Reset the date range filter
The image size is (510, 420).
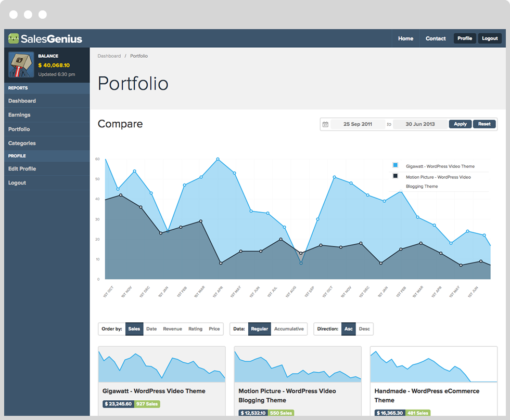click(x=484, y=124)
